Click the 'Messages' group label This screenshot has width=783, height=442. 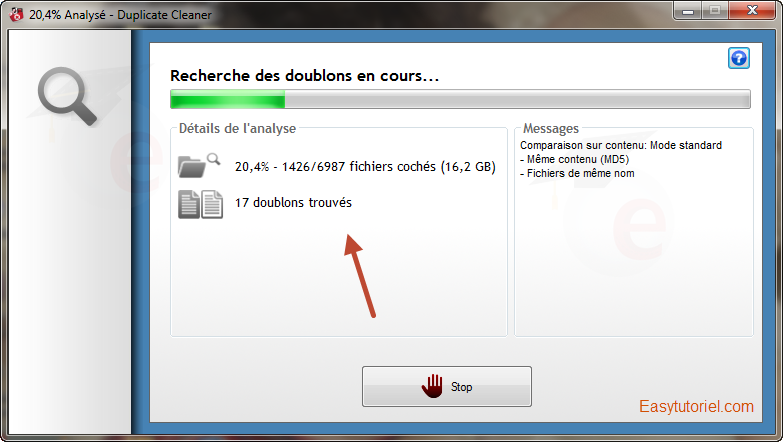coord(551,129)
